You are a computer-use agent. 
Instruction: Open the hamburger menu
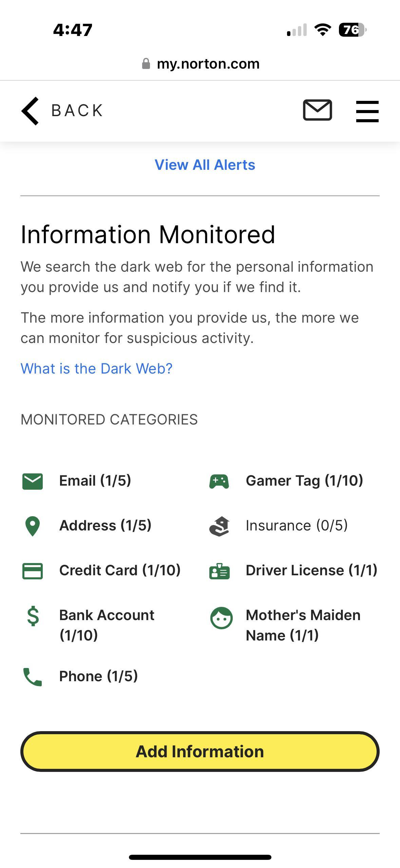(x=367, y=111)
